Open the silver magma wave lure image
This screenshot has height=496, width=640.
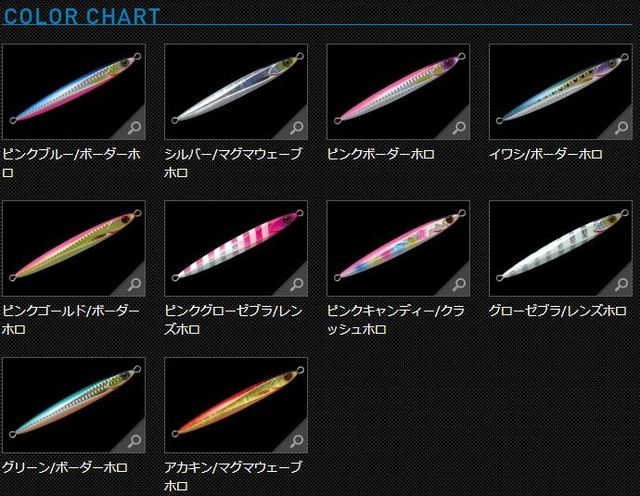(236, 92)
